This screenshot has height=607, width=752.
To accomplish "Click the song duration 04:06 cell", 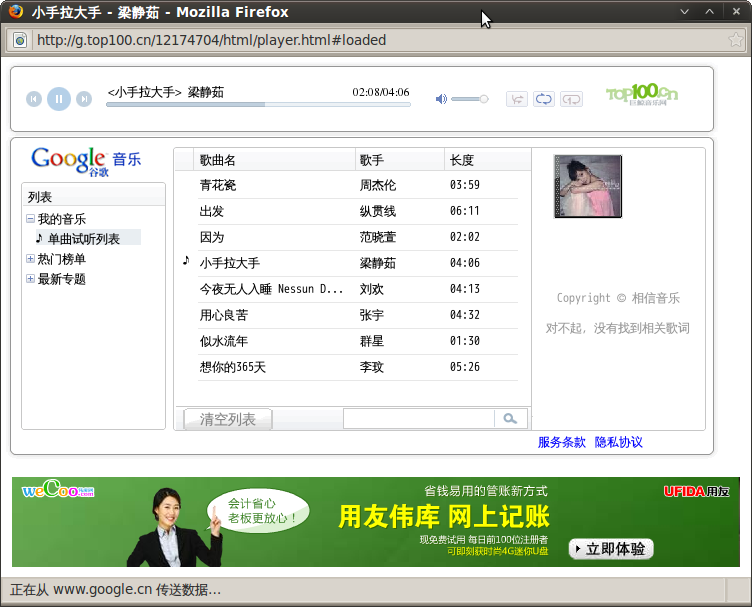I will pos(465,263).
